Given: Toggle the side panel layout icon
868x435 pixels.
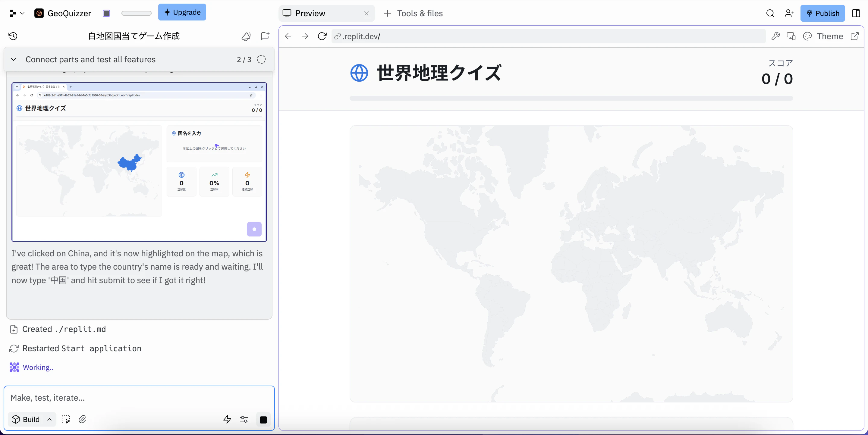Looking at the screenshot, I should point(856,13).
